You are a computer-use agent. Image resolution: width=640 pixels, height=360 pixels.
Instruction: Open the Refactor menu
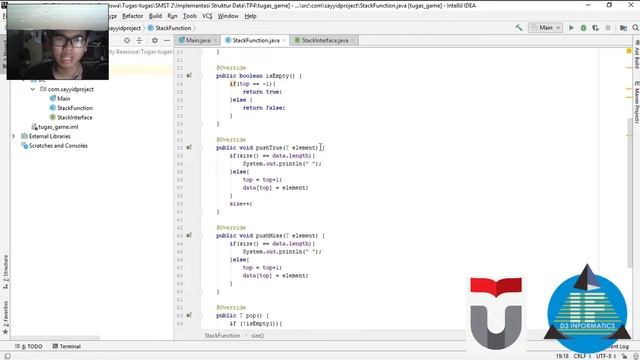point(133,16)
